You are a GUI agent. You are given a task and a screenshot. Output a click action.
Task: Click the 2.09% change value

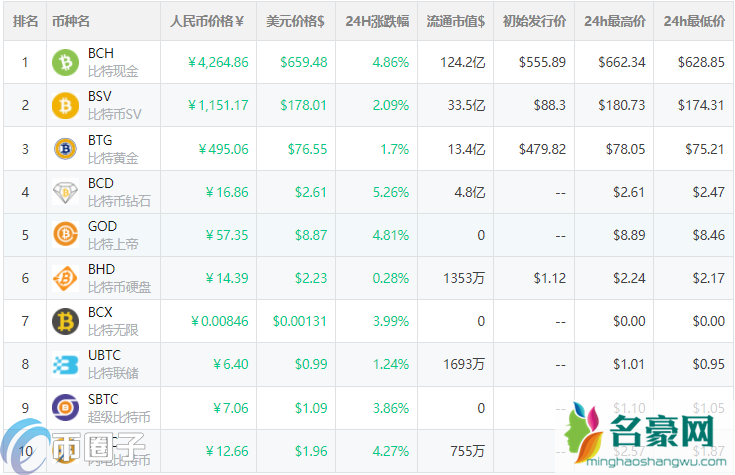click(391, 106)
